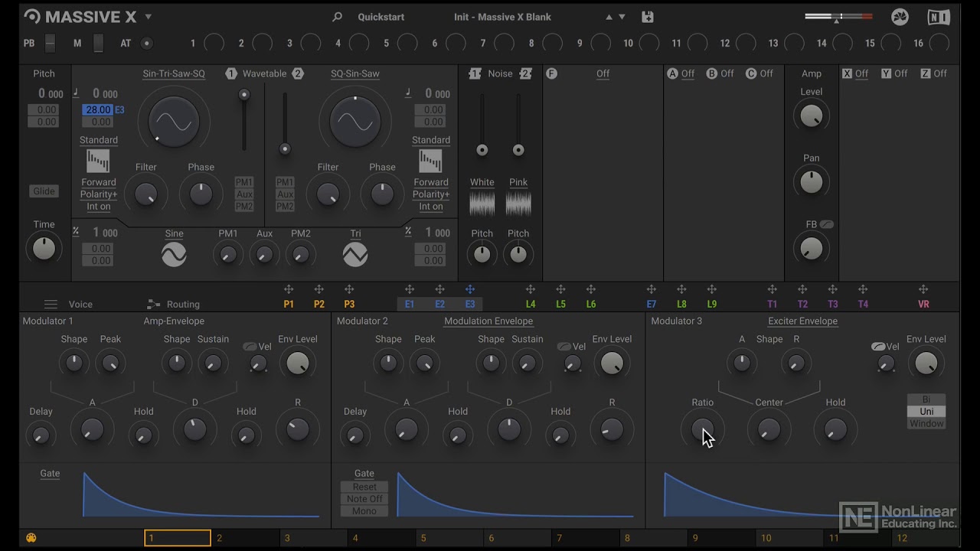Open the Filter F Off type menu
The height and width of the screenshot is (551, 980).
point(603,73)
